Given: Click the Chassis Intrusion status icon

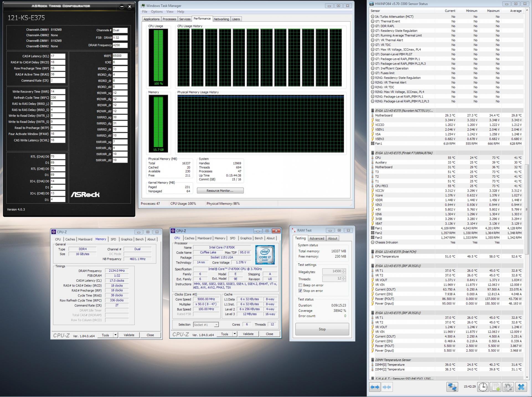Looking at the screenshot, I should (373, 243).
